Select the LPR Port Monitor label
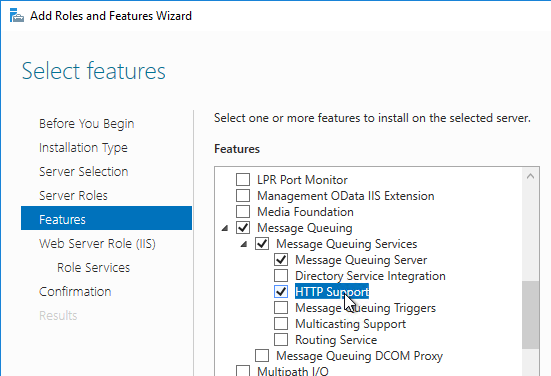Image resolution: width=551 pixels, height=376 pixels. point(302,180)
